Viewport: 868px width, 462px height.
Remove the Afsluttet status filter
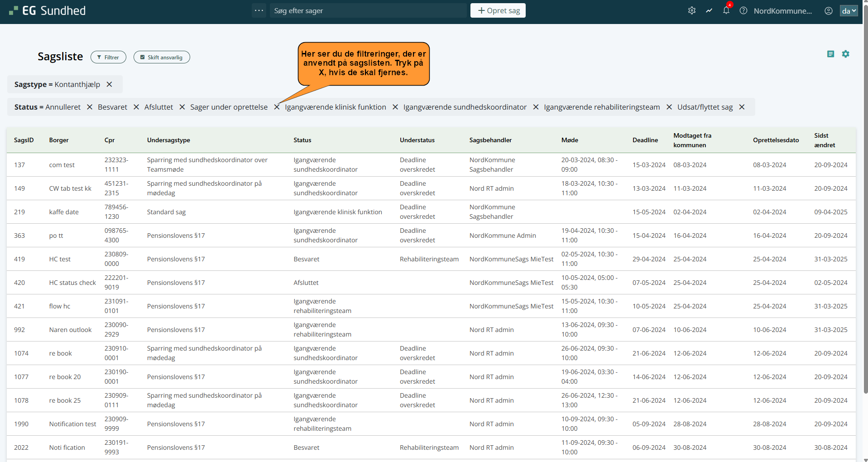(182, 107)
